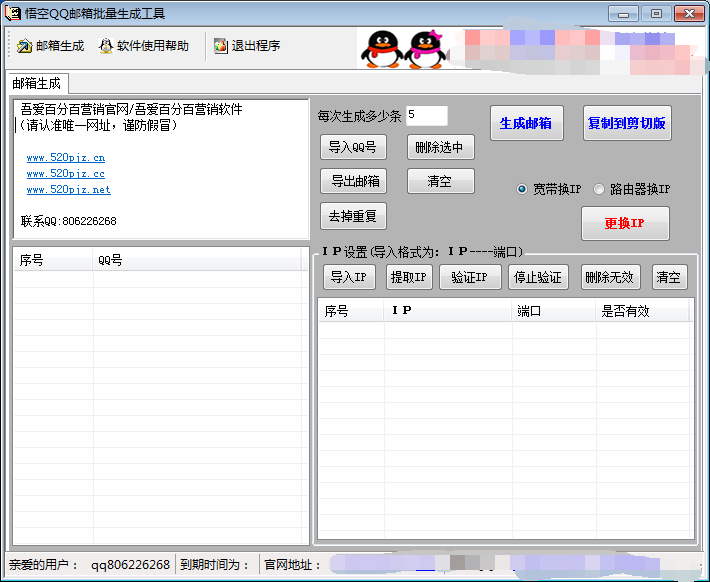Click 清空 button beside 导出邮箱
The width and height of the screenshot is (710, 582).
(441, 181)
